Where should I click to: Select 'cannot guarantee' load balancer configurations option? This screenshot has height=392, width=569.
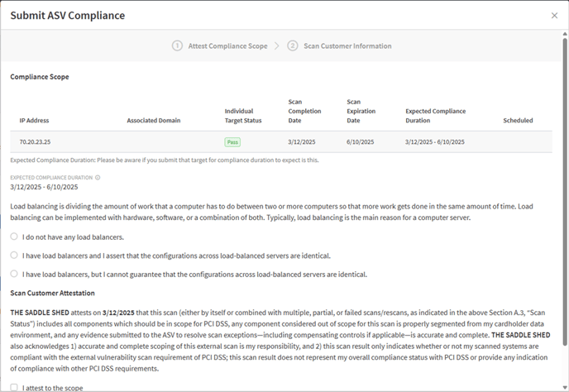click(14, 274)
